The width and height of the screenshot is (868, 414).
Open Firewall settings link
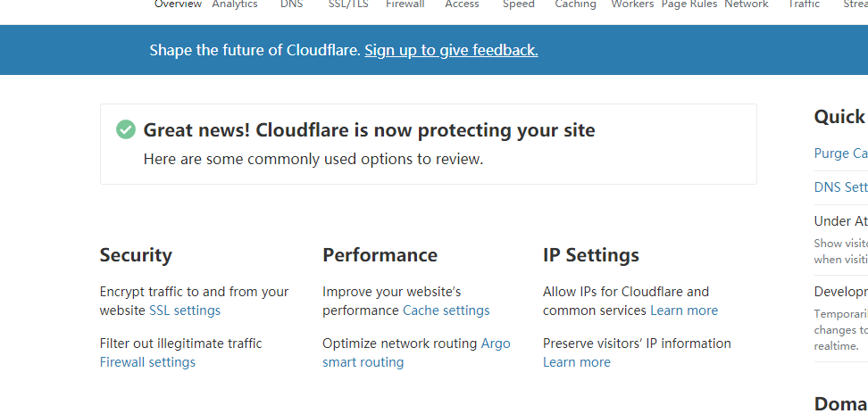click(147, 362)
